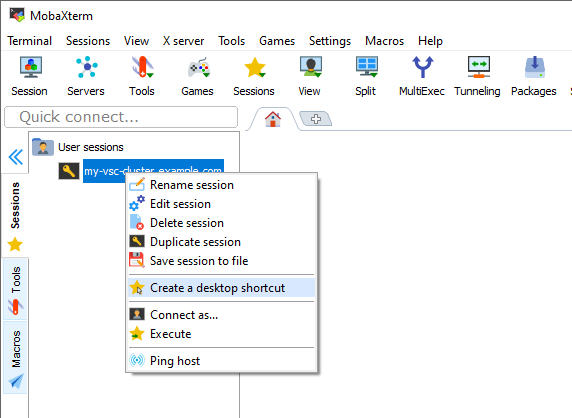Open the Help menu

pyautogui.click(x=430, y=41)
